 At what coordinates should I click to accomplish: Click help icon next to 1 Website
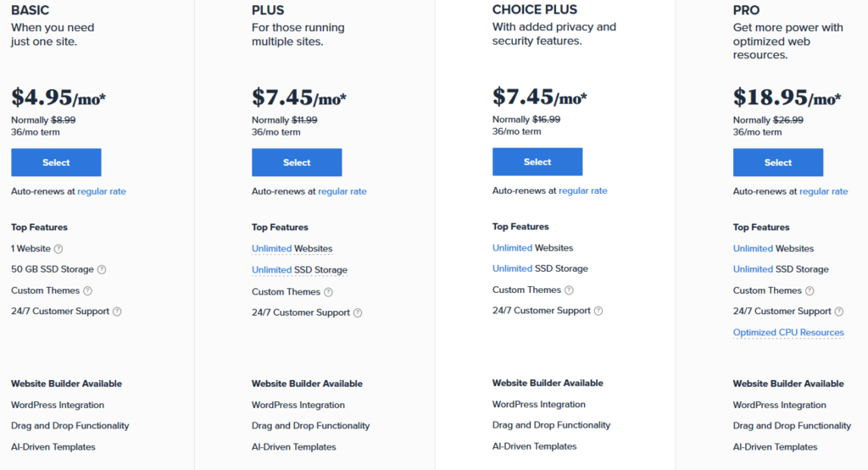pyautogui.click(x=58, y=249)
